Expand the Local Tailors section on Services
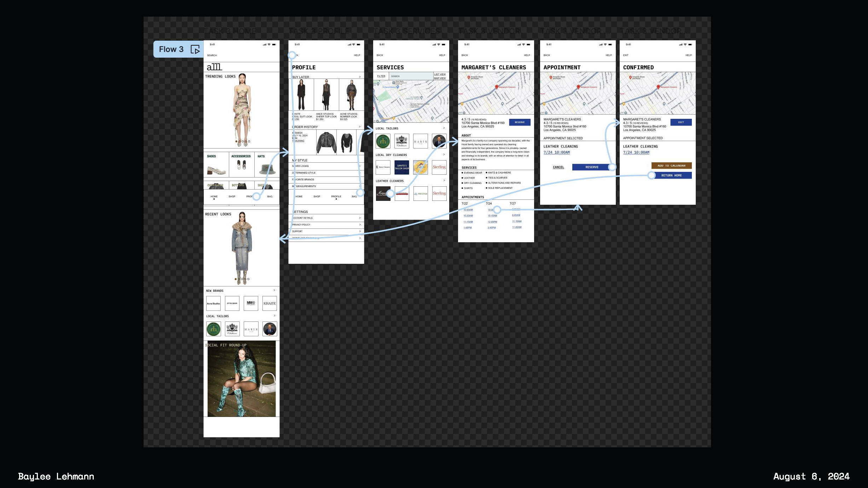868x488 pixels. (x=444, y=128)
